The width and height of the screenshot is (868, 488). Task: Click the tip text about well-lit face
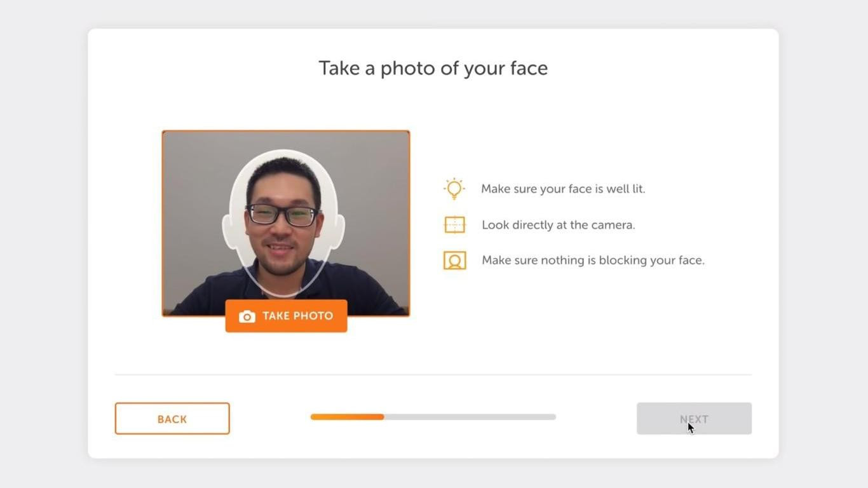(x=563, y=188)
